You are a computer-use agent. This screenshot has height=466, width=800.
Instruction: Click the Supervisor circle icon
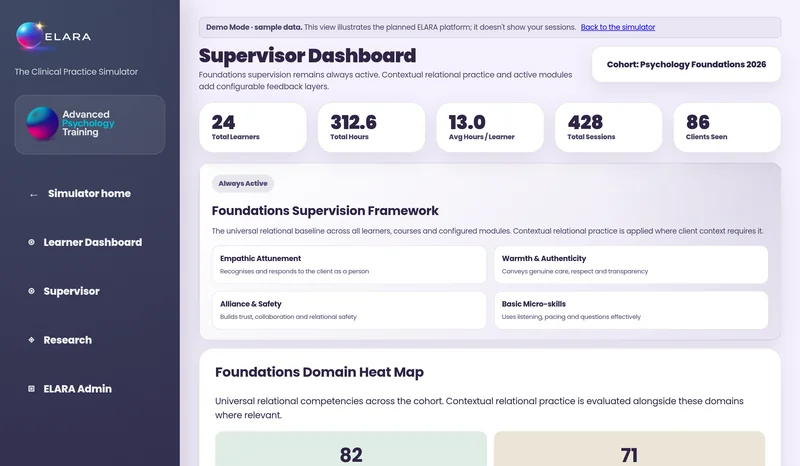(31, 291)
